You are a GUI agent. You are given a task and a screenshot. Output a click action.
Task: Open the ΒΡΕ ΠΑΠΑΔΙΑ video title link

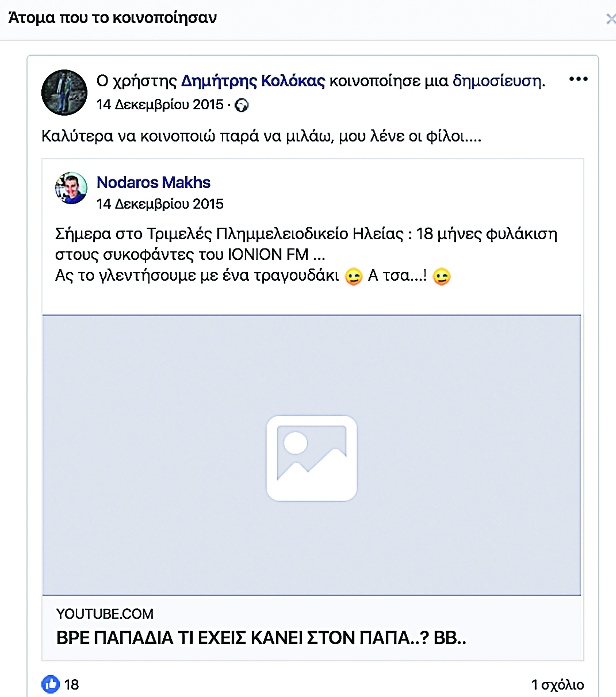click(261, 638)
